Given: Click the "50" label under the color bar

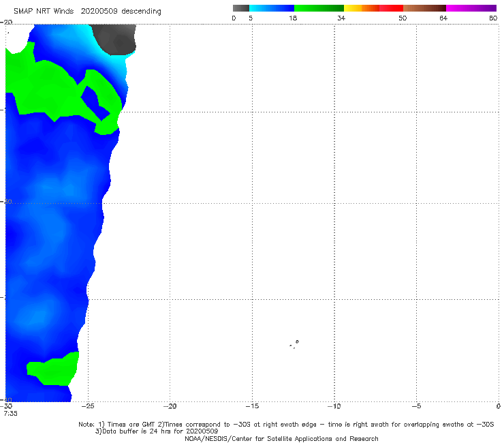Looking at the screenshot, I should (x=403, y=18).
